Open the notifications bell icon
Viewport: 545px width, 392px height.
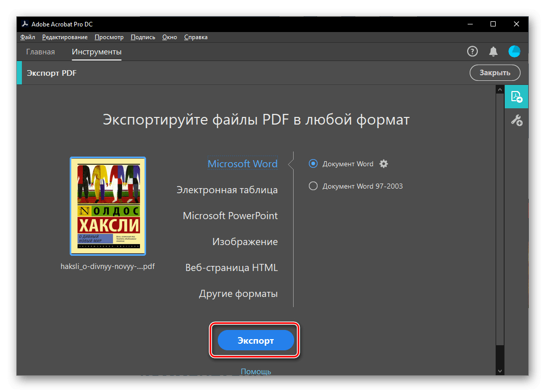coord(493,51)
